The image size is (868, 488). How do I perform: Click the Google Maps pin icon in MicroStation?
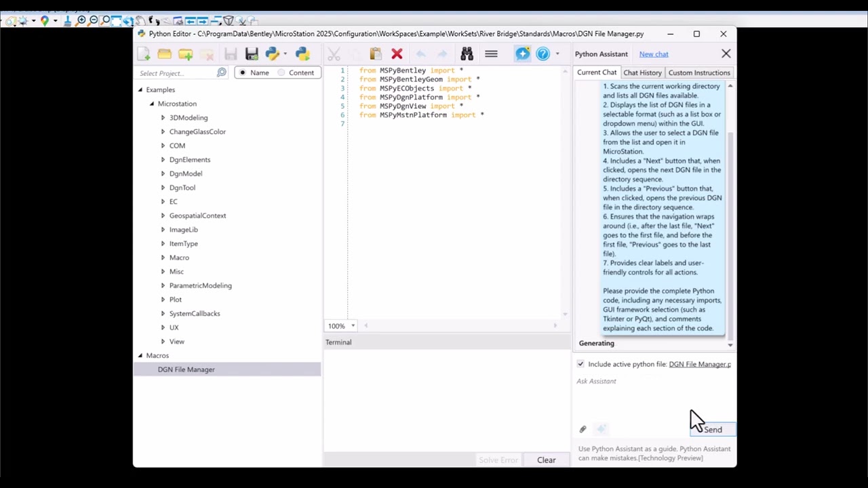pyautogui.click(x=45, y=20)
